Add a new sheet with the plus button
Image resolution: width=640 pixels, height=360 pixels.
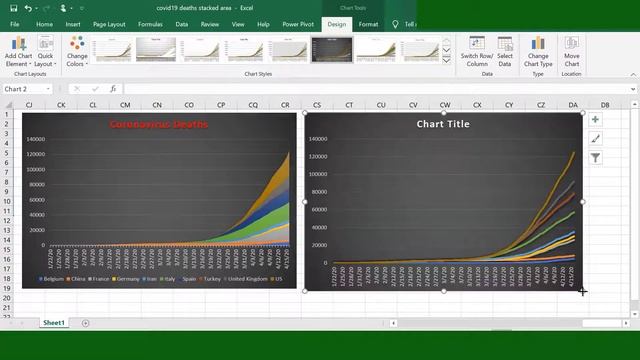click(85, 323)
